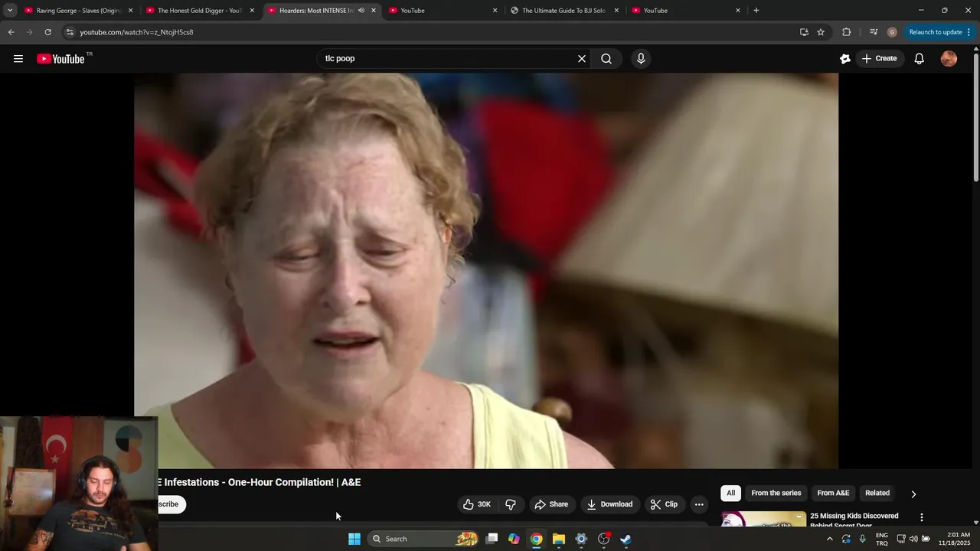Go to the YouTube home logo
The height and width of the screenshot is (551, 980).
tap(60, 59)
